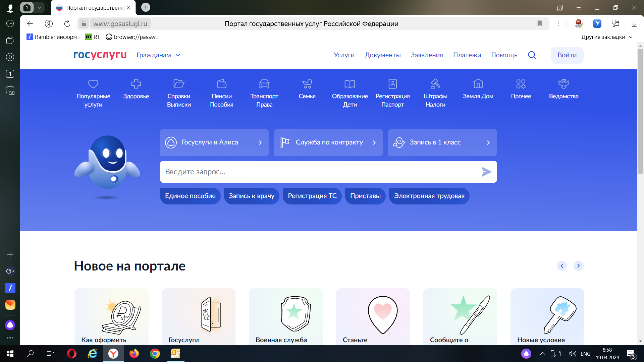Select the Штрафы Налоги gavel icon

coord(435,84)
